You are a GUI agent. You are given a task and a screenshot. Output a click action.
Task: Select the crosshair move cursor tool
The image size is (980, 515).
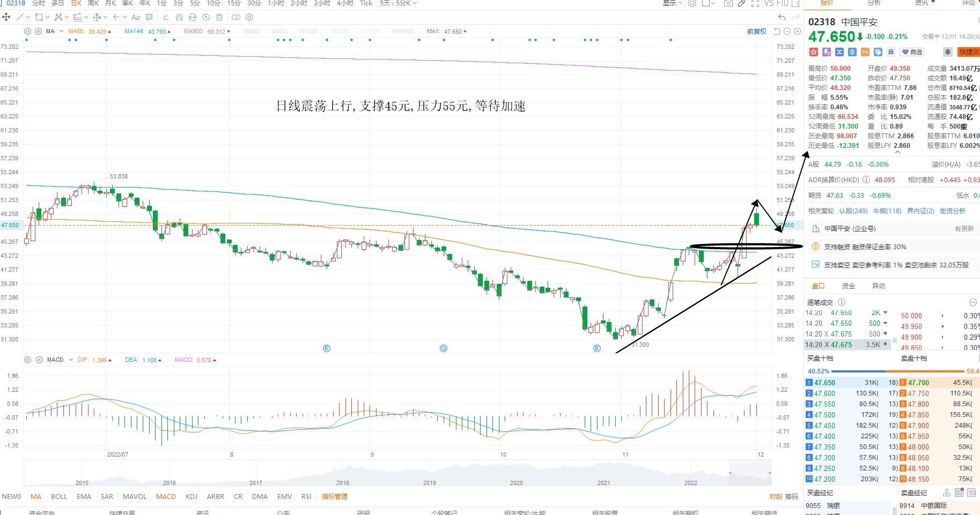coord(6,17)
